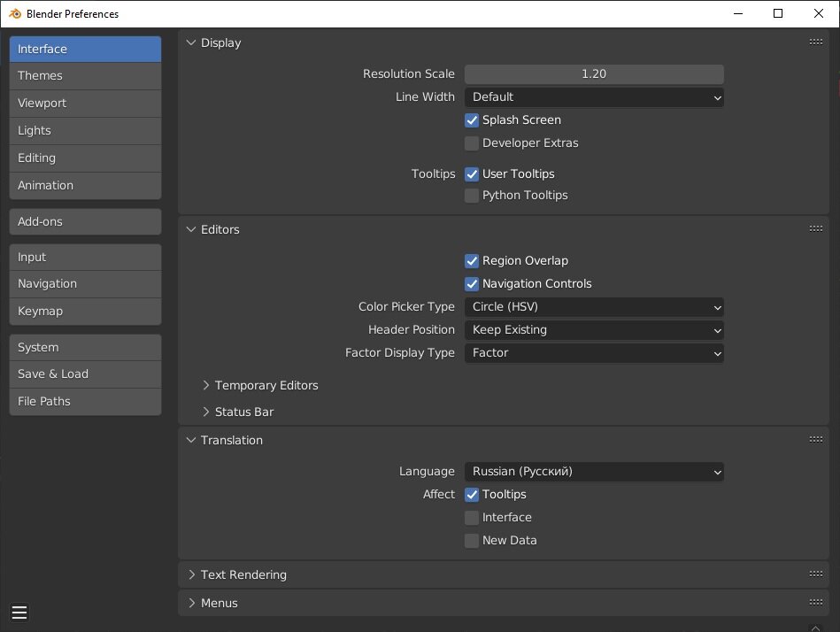
Task: Open Save & Load settings
Action: click(x=85, y=374)
